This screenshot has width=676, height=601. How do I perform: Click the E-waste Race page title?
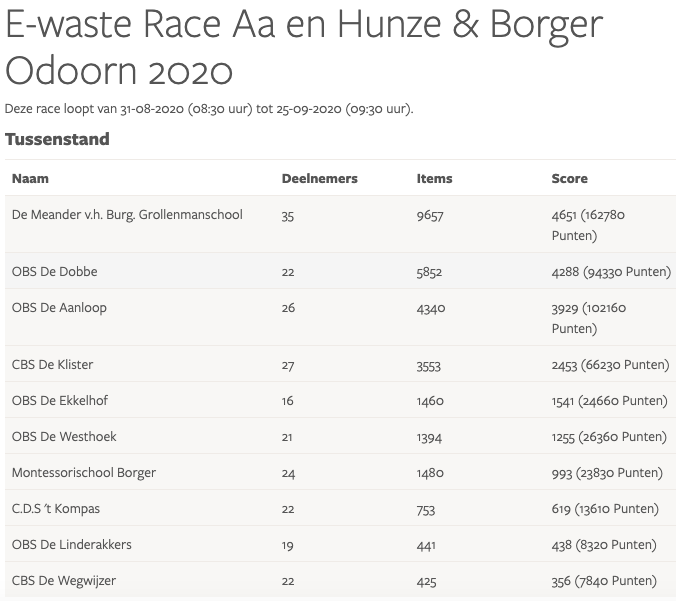(x=304, y=47)
